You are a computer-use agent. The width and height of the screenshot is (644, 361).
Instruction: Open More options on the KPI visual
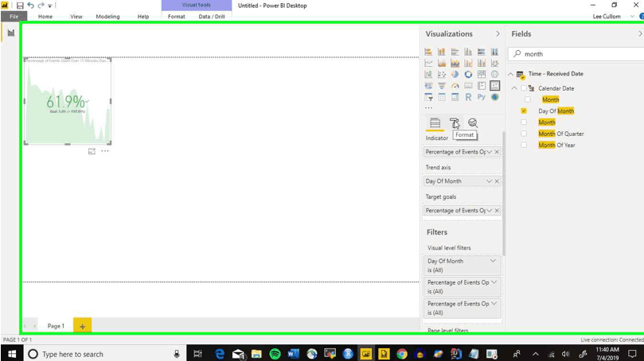tap(105, 151)
